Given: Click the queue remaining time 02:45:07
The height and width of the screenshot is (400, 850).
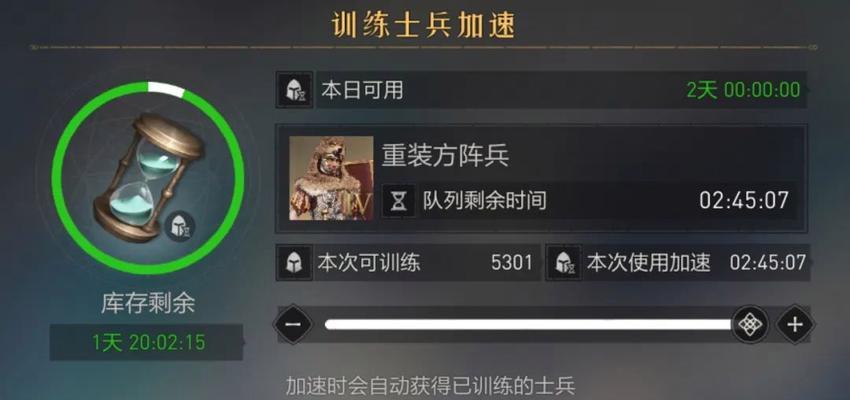Looking at the screenshot, I should (743, 201).
